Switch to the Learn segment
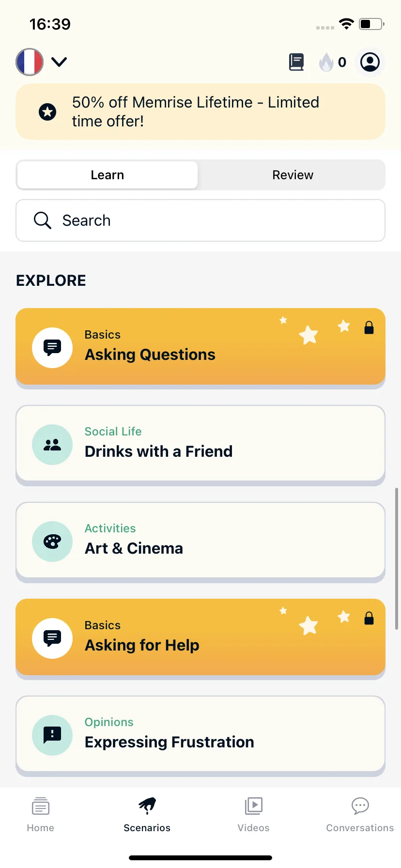 [108, 175]
